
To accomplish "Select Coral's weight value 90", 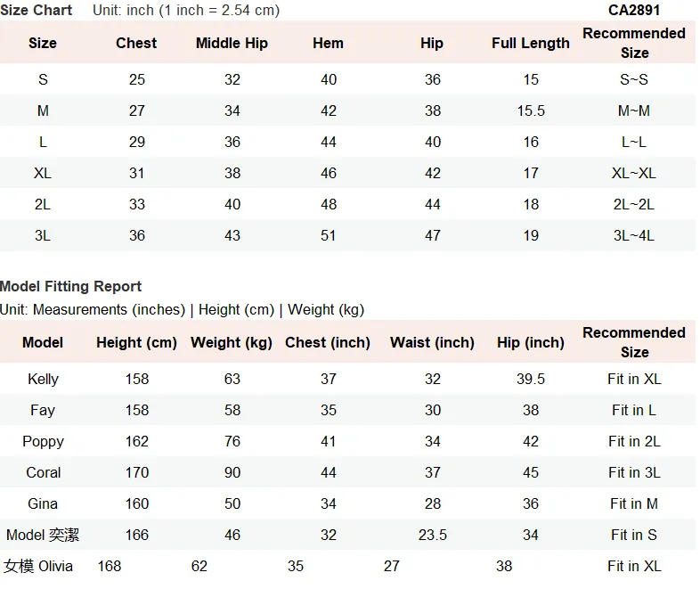I will (232, 472).
